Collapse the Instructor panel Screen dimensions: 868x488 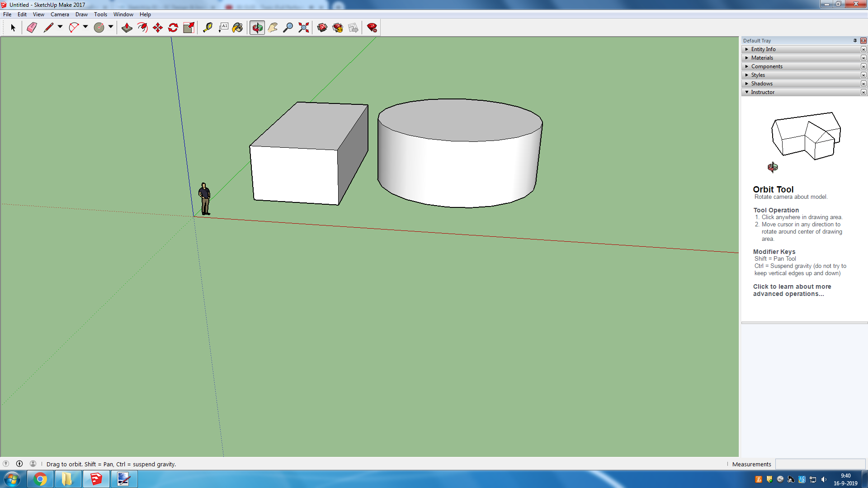762,92
